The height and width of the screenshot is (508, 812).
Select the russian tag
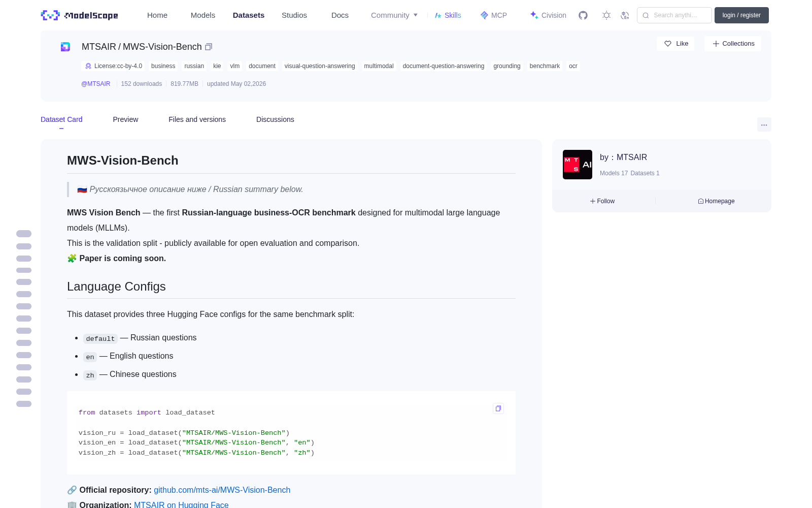click(194, 66)
